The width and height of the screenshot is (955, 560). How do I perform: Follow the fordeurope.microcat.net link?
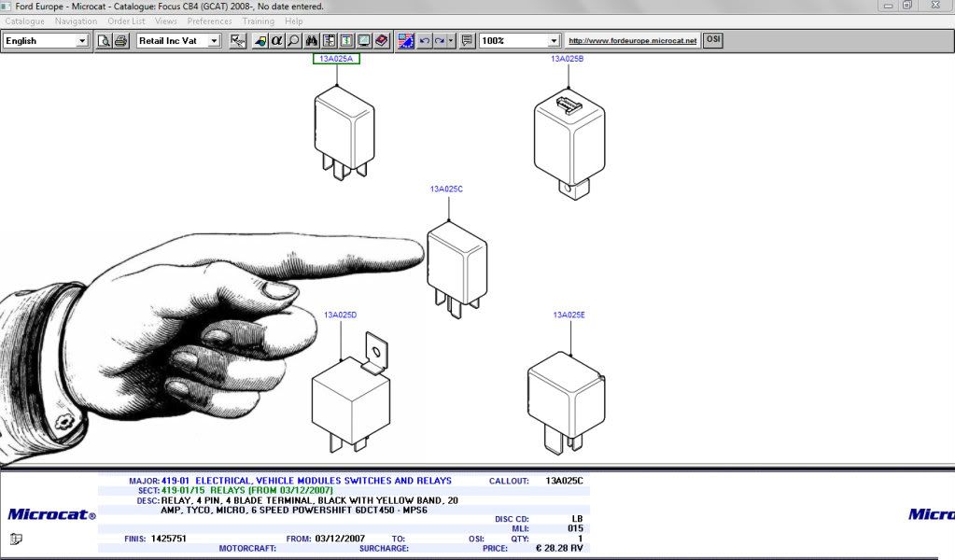pyautogui.click(x=633, y=41)
